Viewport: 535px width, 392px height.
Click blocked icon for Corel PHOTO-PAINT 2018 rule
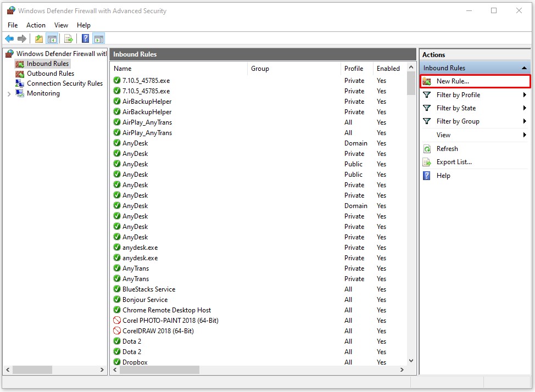(117, 321)
